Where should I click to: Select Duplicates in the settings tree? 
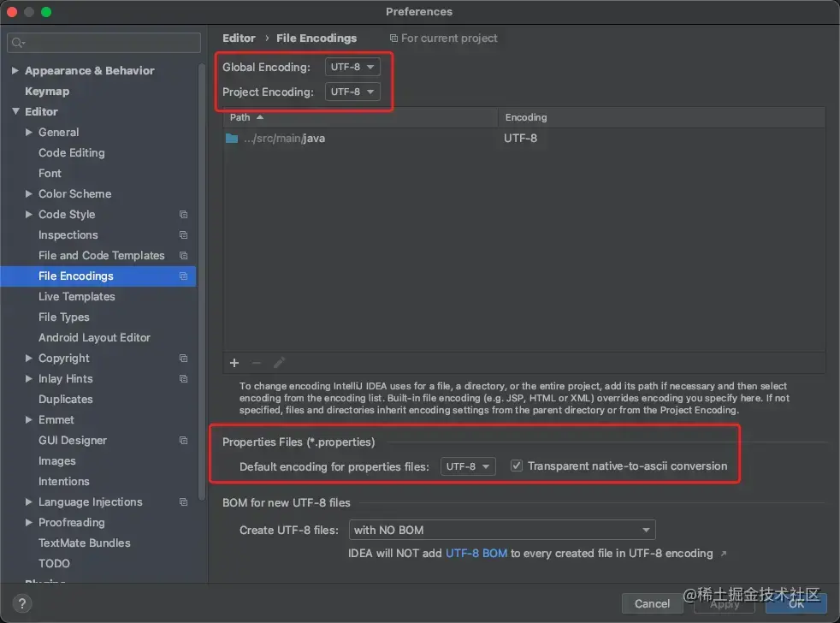click(x=65, y=400)
